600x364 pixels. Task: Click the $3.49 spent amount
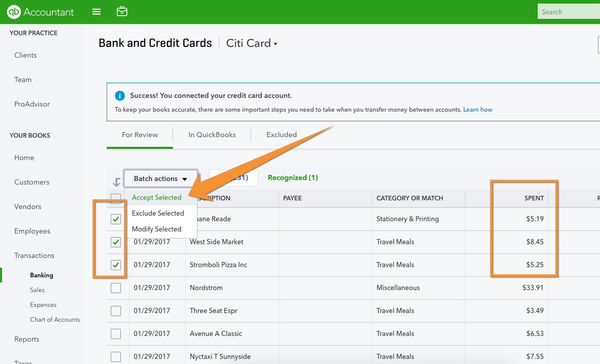[x=535, y=310]
